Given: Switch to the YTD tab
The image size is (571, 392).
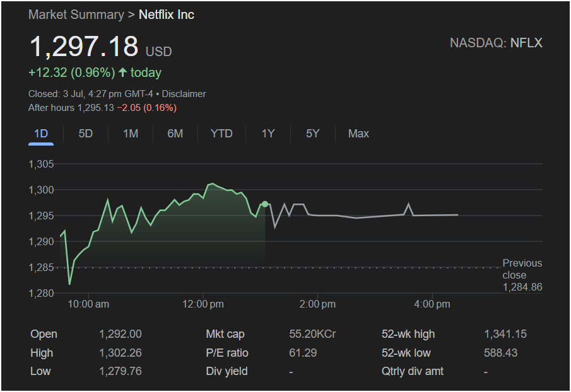Looking at the screenshot, I should 221,134.
